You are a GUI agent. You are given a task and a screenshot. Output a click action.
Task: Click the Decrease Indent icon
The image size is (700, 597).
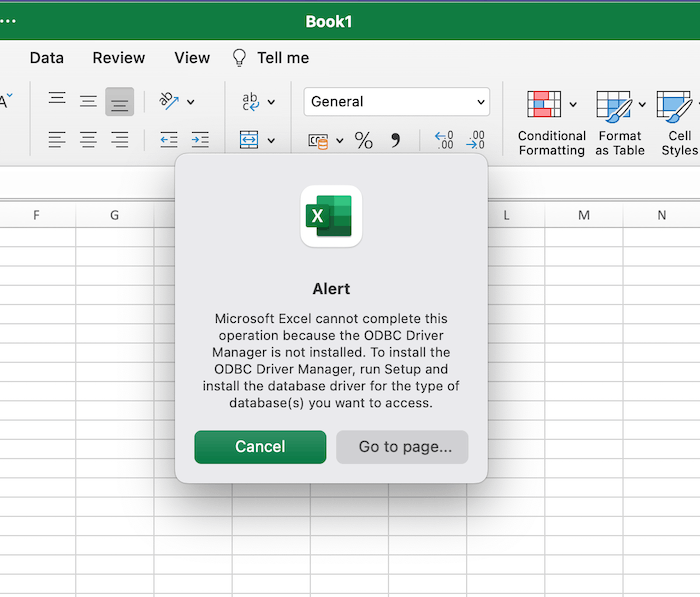point(169,140)
